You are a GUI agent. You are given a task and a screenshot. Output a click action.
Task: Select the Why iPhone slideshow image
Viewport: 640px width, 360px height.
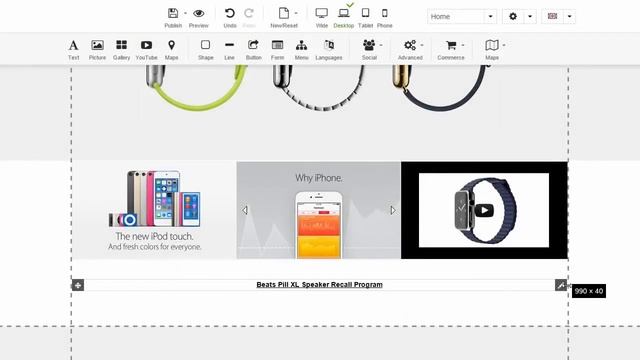click(318, 210)
